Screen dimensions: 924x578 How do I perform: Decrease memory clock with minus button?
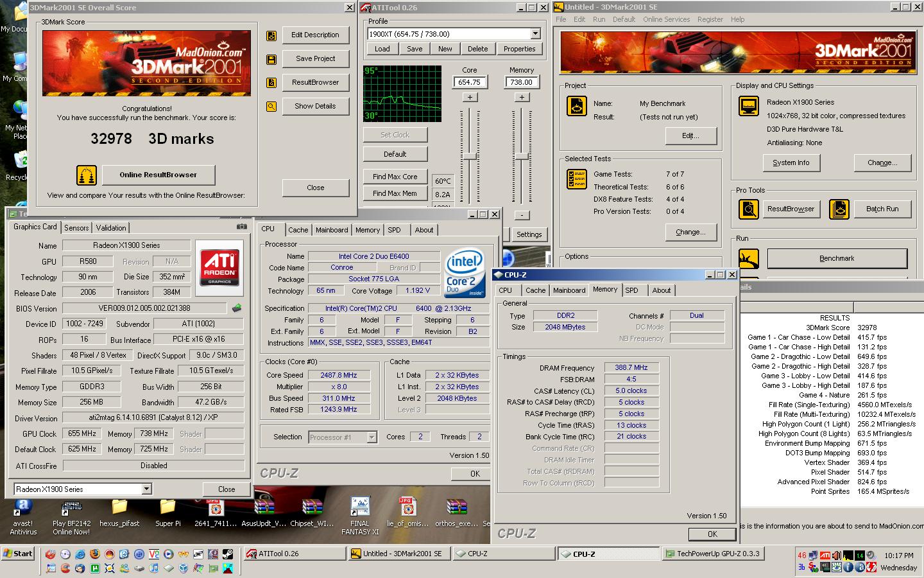[522, 215]
